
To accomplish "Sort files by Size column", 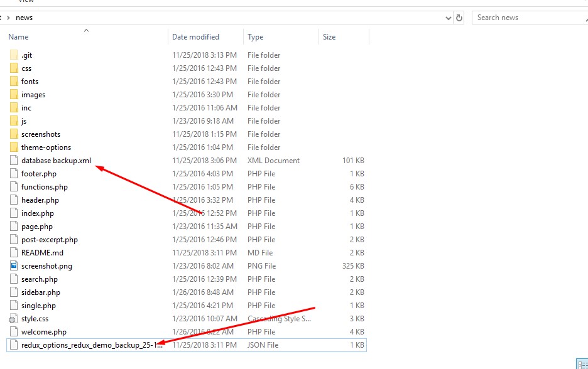I will [329, 37].
